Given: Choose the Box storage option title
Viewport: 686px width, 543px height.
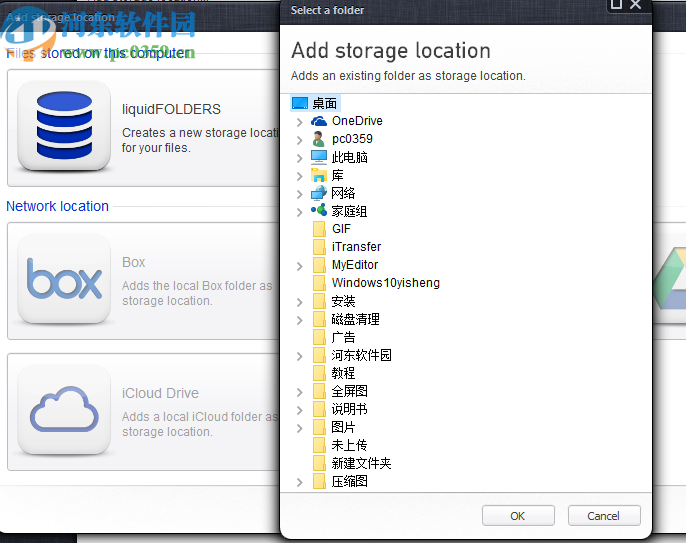Looking at the screenshot, I should [133, 262].
